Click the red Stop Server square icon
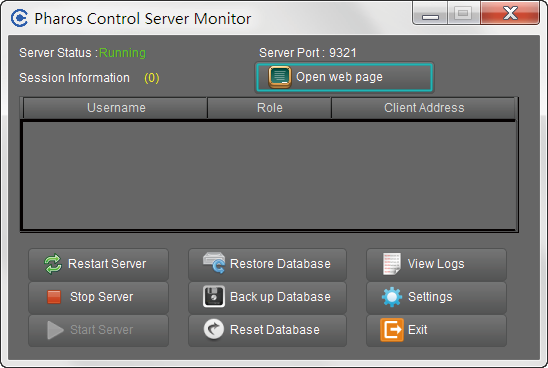Viewport: 548px width, 368px height. click(x=54, y=297)
